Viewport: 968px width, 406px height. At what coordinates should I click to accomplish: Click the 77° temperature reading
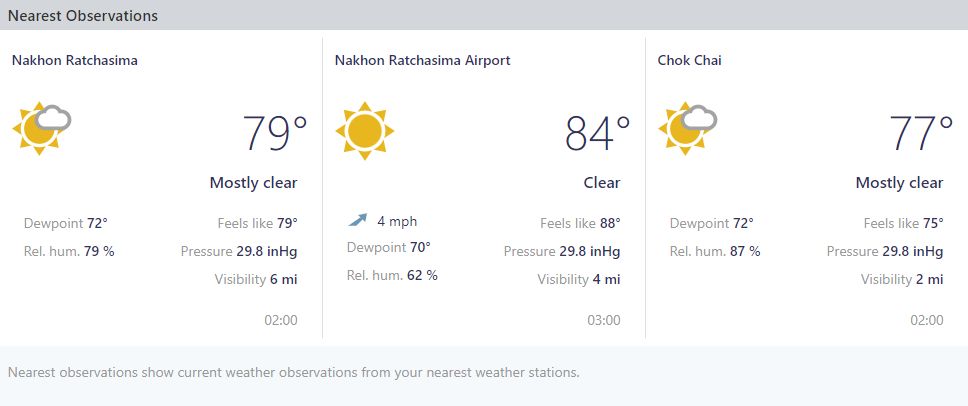(920, 133)
